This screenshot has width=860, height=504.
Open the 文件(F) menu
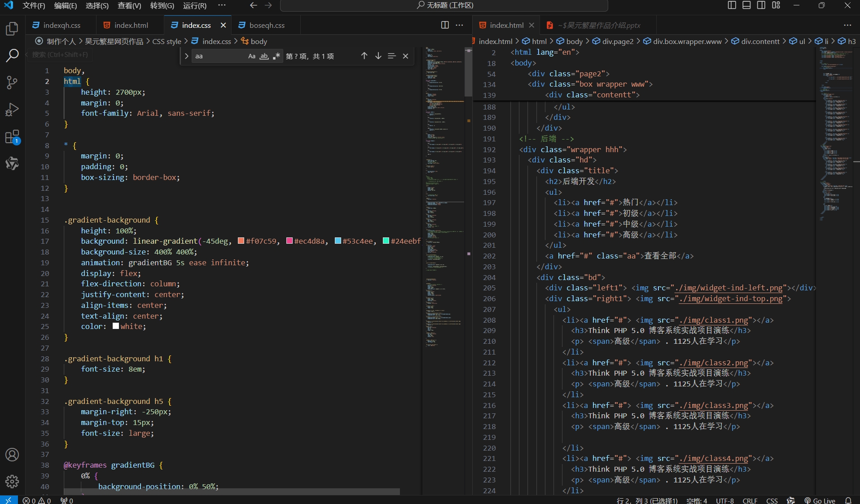(x=34, y=5)
